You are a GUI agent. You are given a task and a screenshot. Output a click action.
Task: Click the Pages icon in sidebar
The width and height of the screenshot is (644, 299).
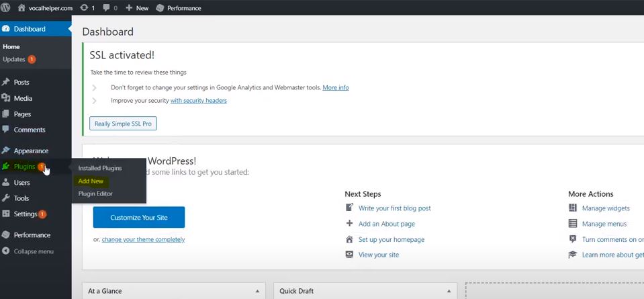pos(6,114)
